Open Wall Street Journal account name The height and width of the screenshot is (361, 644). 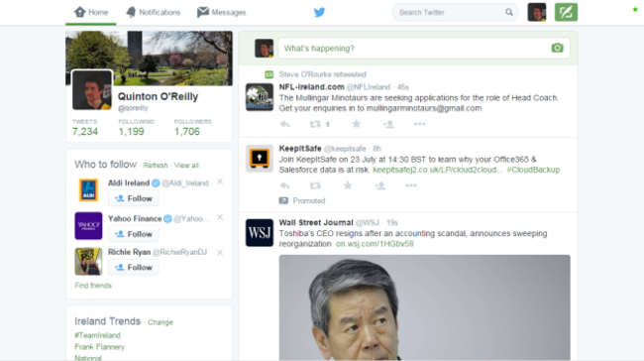click(x=316, y=222)
